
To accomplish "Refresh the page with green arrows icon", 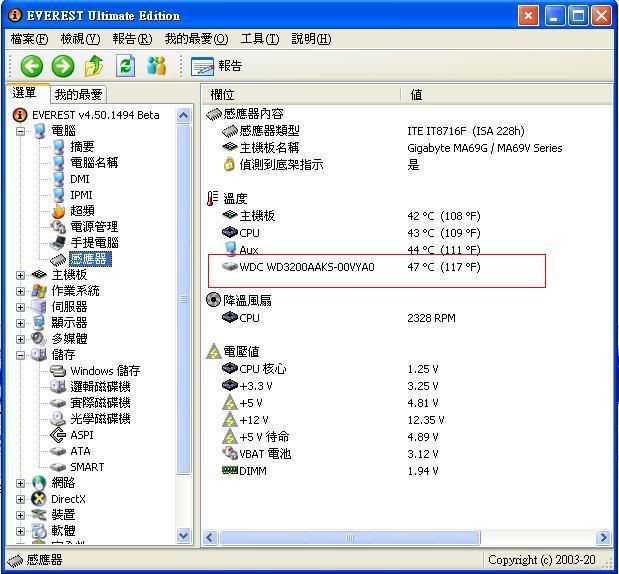I will point(126,66).
